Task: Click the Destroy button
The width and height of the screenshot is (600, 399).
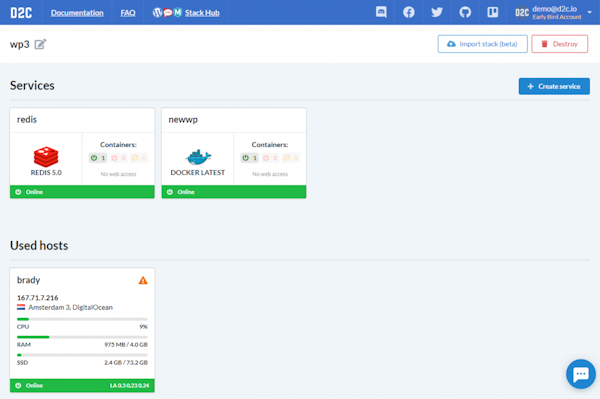Action: point(559,44)
